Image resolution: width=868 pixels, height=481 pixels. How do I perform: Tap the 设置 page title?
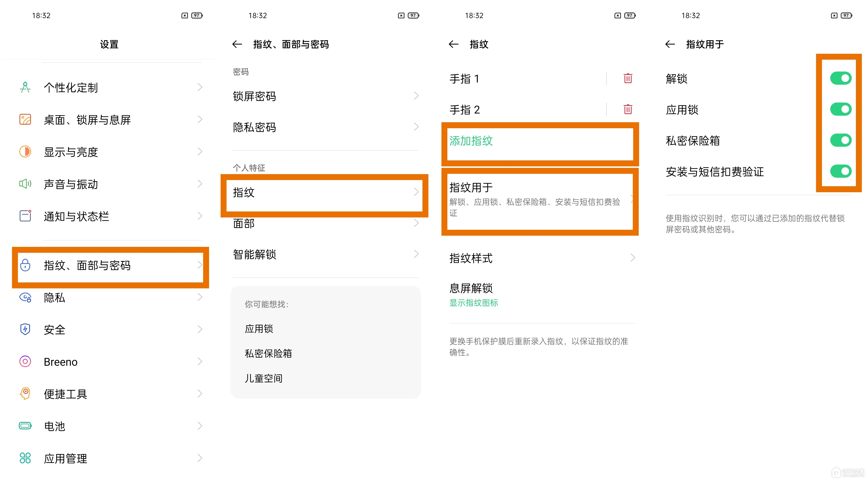(x=109, y=44)
